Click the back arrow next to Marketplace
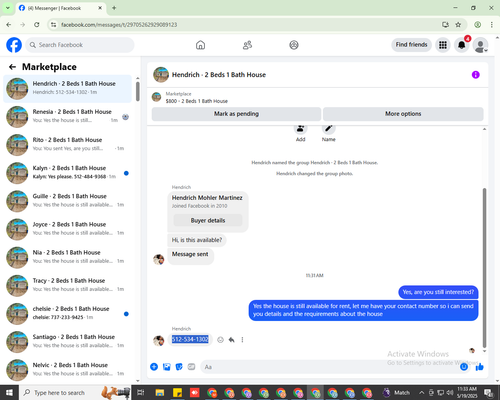Image resolution: width=500 pixels, height=400 pixels. (12, 67)
